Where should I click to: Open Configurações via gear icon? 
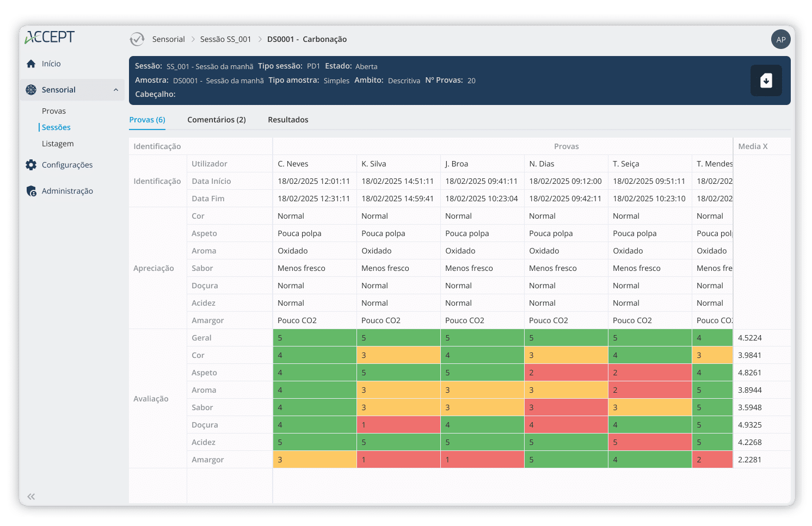(31, 165)
